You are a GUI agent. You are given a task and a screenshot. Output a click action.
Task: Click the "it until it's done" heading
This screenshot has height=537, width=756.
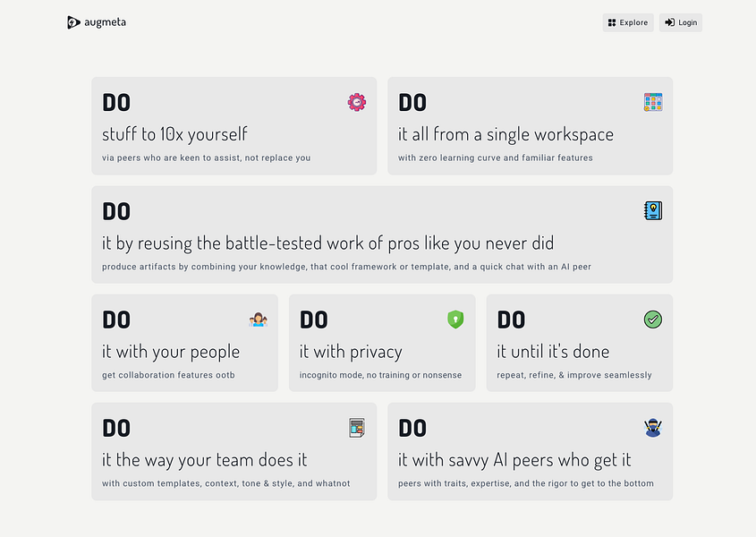coord(553,352)
